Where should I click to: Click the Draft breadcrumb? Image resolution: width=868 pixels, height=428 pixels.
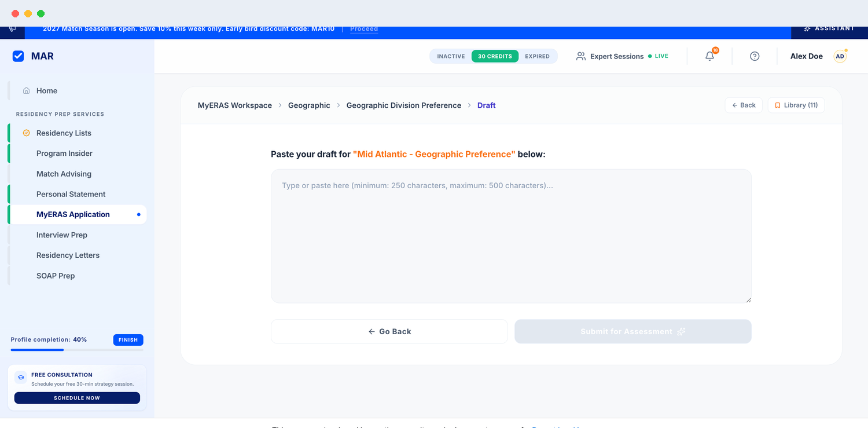pos(486,105)
